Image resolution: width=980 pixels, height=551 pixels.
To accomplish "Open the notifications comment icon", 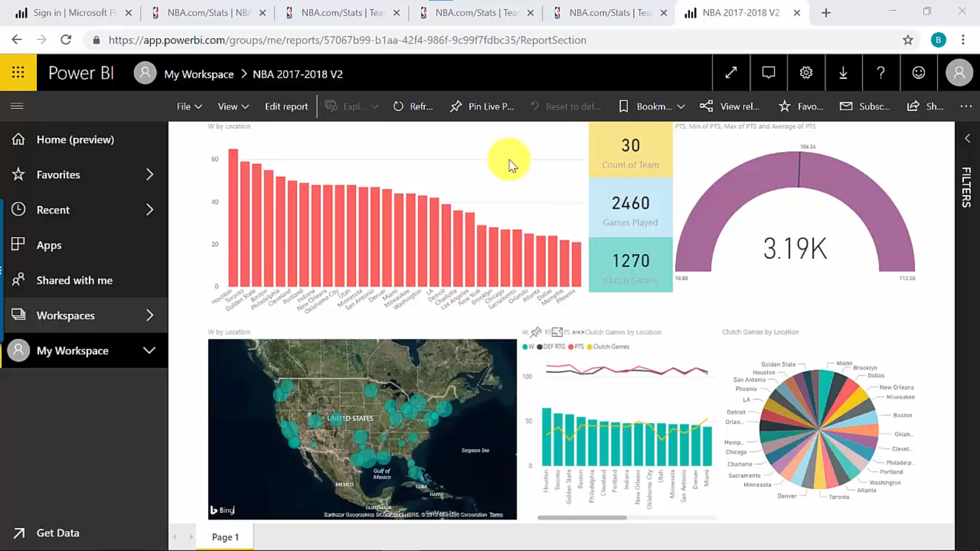I will tap(768, 73).
